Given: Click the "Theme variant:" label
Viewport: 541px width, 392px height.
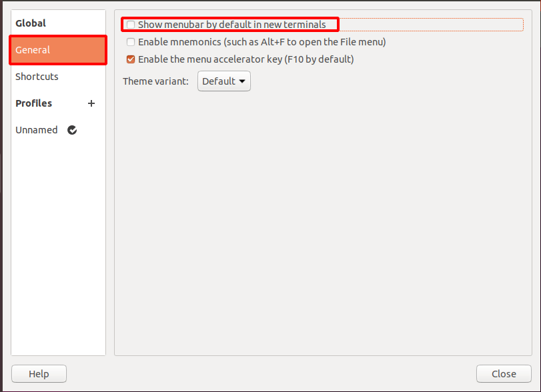Looking at the screenshot, I should (155, 81).
